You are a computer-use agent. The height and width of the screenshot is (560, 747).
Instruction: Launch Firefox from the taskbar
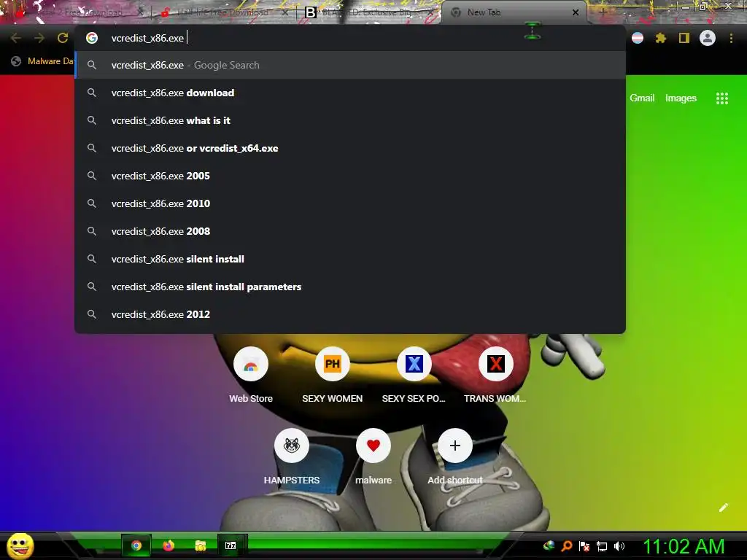tap(169, 545)
